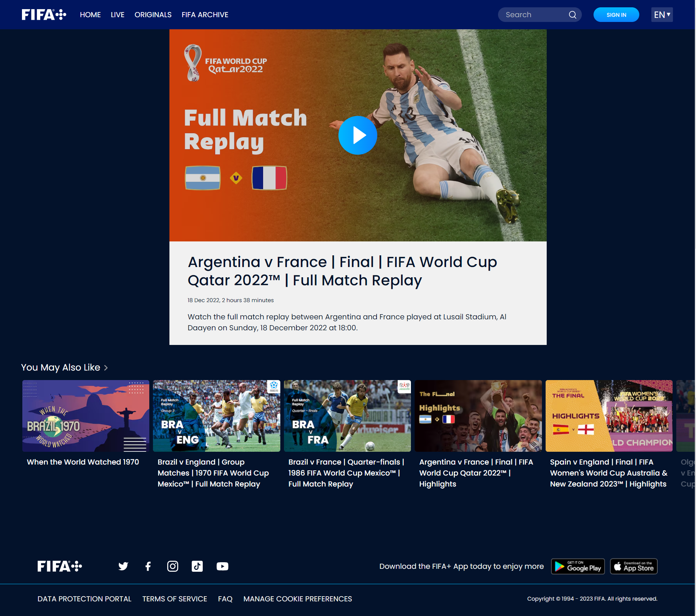Open the EN language dropdown
This screenshot has width=696, height=616.
[662, 15]
